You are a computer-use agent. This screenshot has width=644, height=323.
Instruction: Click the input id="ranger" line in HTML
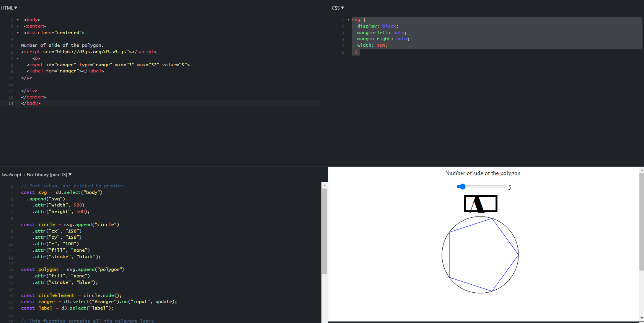click(108, 65)
